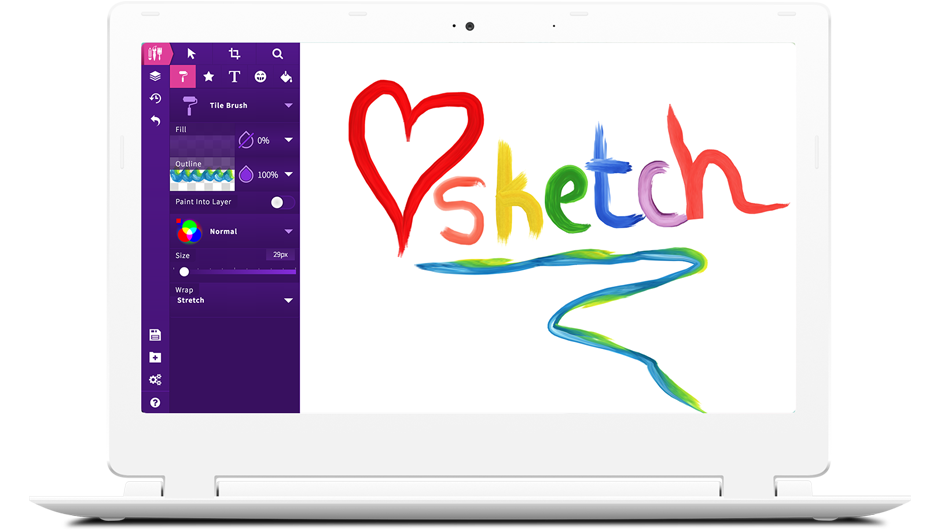This screenshot has width=940, height=530.
Task: Undo the last action
Action: click(155, 120)
